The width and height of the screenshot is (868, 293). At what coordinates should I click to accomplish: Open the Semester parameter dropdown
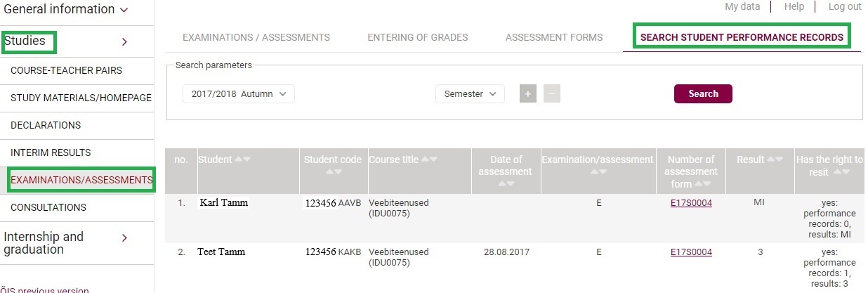(470, 93)
